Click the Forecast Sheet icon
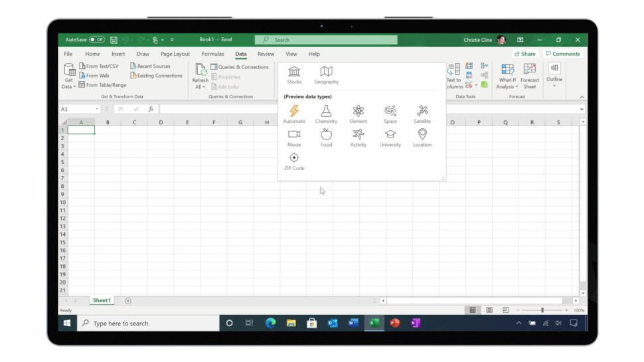This screenshot has width=644, height=362. point(529,76)
